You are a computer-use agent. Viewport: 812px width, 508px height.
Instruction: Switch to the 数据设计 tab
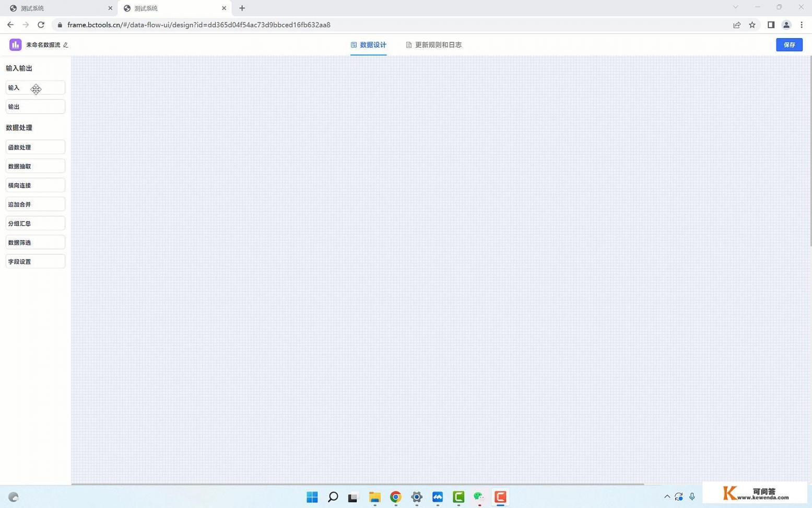tap(368, 45)
